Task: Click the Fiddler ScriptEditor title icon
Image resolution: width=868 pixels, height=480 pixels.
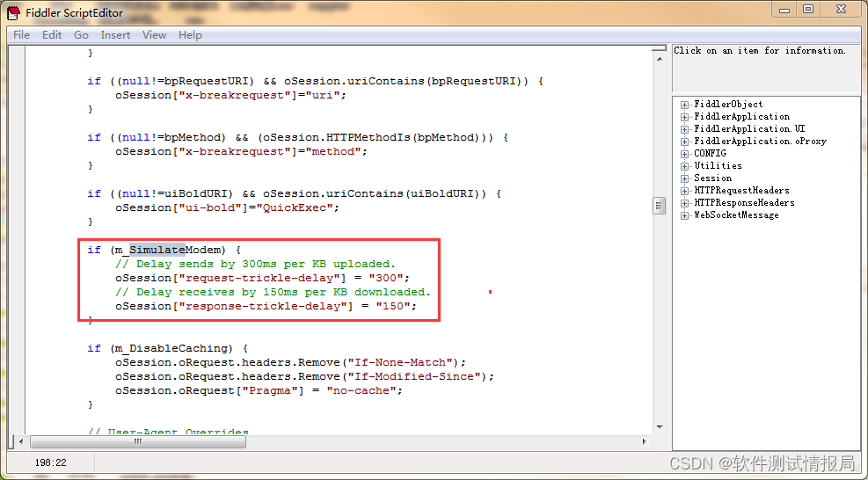Action: [14, 12]
